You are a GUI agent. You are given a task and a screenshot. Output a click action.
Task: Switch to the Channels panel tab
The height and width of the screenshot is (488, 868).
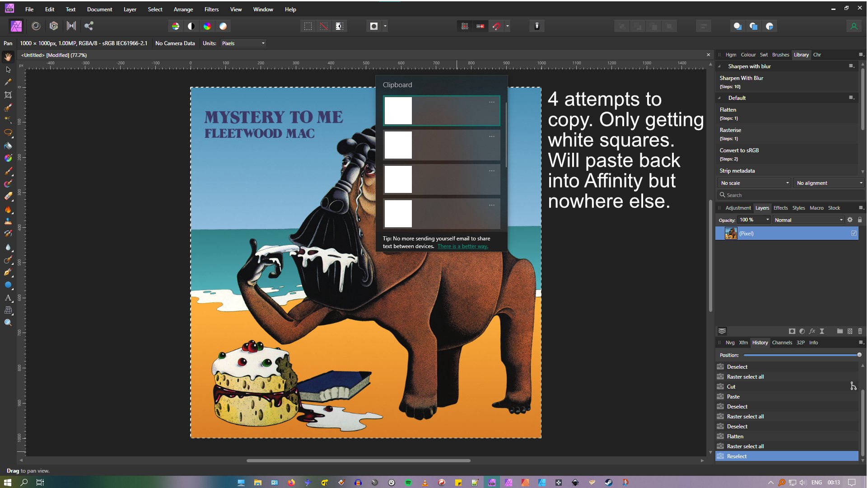click(x=782, y=343)
